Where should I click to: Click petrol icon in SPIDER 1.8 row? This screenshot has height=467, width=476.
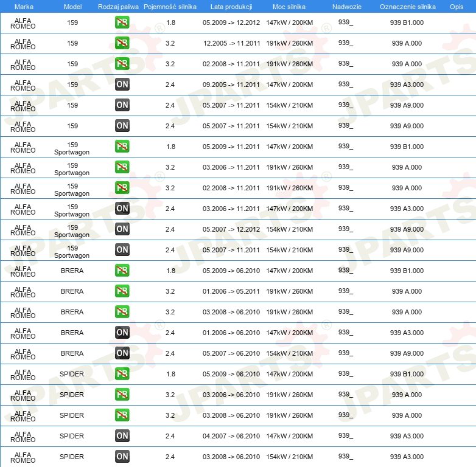pyautogui.click(x=122, y=373)
